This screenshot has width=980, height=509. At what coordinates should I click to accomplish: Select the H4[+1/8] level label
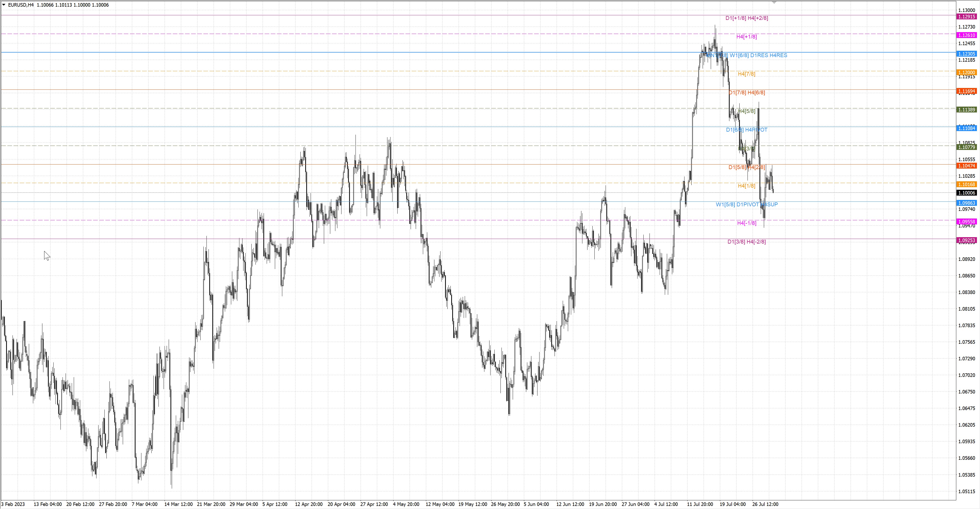746,37
